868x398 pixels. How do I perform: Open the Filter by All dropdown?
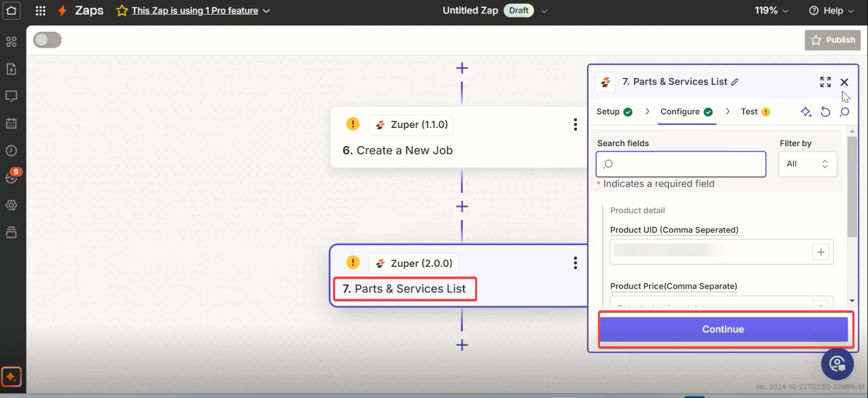[808, 164]
